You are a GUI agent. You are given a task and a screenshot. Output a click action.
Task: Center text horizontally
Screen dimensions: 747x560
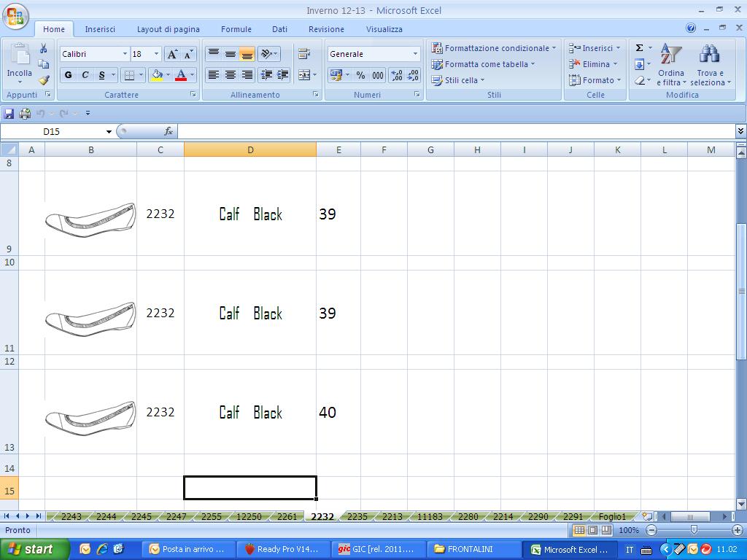(x=230, y=75)
